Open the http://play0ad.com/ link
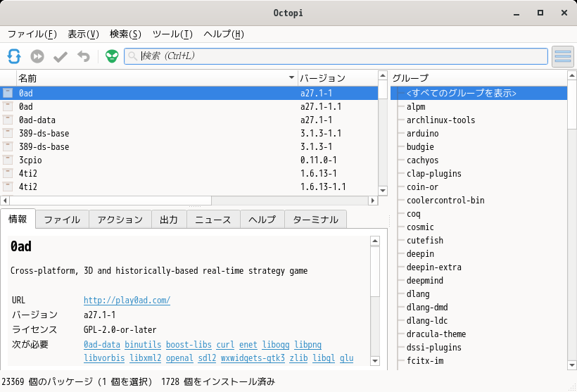Screen dimensions: 577x392 point(127,301)
